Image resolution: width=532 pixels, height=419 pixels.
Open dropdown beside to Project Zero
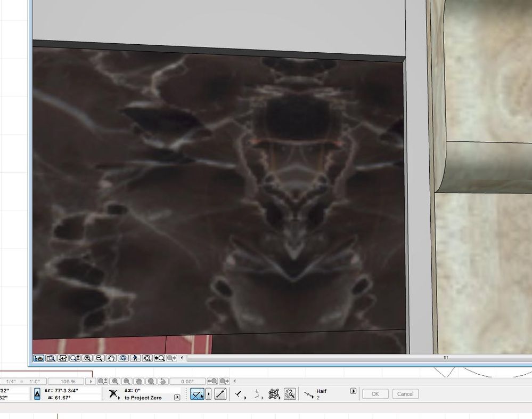pyautogui.click(x=177, y=397)
